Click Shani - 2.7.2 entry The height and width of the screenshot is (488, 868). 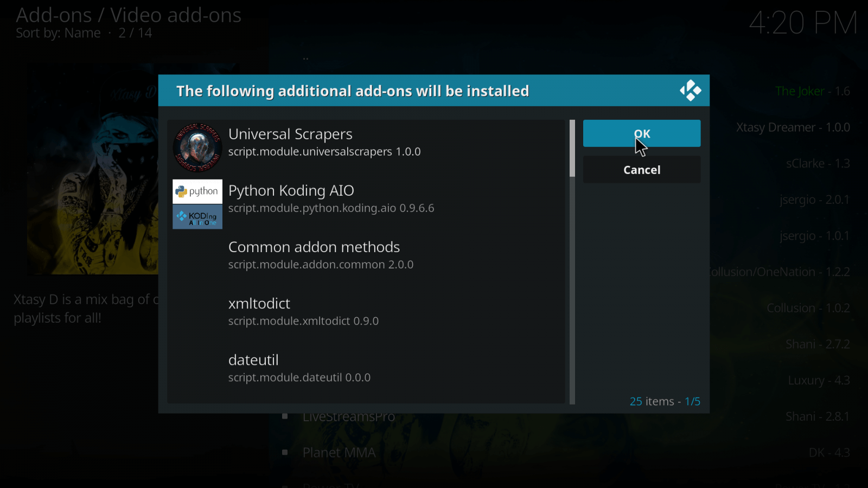(818, 344)
